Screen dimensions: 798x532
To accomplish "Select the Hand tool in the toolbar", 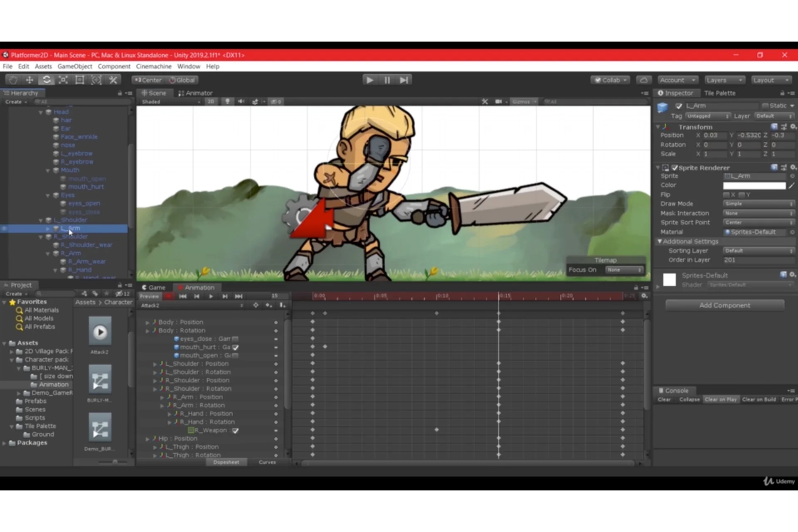I will pos(12,80).
